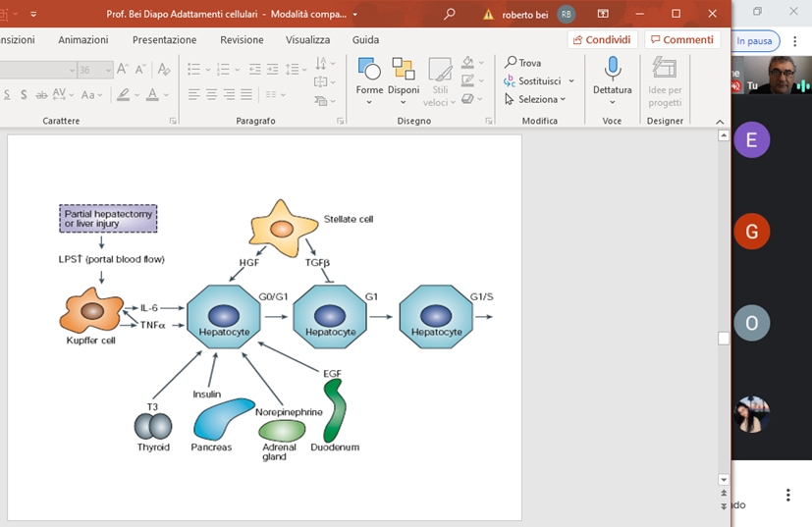
Task: Go to previous slide double-arrow
Action: point(724,493)
